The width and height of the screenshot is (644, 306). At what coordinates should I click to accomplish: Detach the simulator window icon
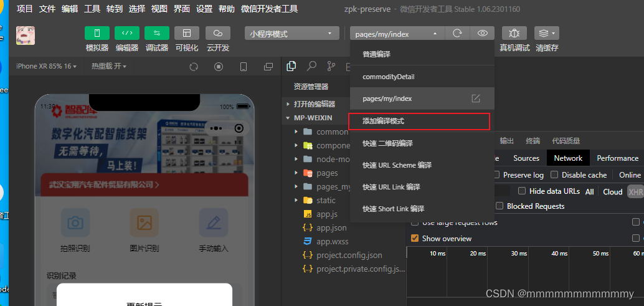(268, 67)
